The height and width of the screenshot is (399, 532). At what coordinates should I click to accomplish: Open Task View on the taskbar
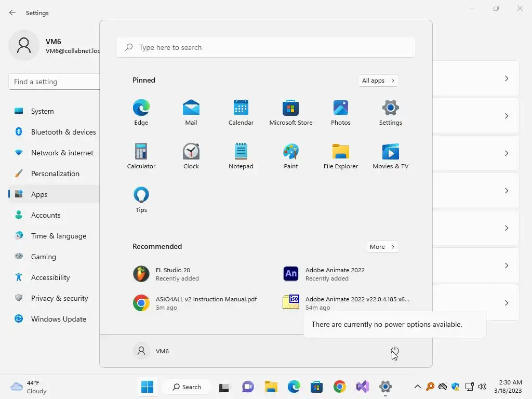pos(224,387)
